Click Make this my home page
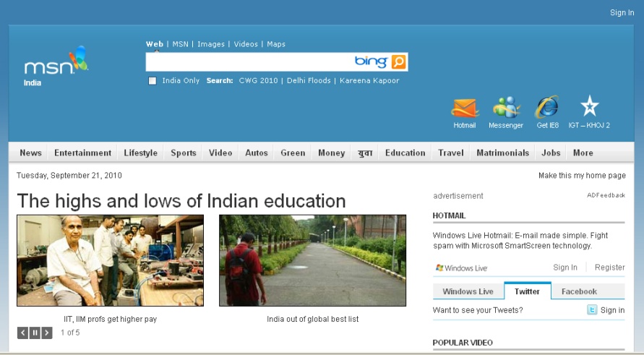 pyautogui.click(x=582, y=176)
